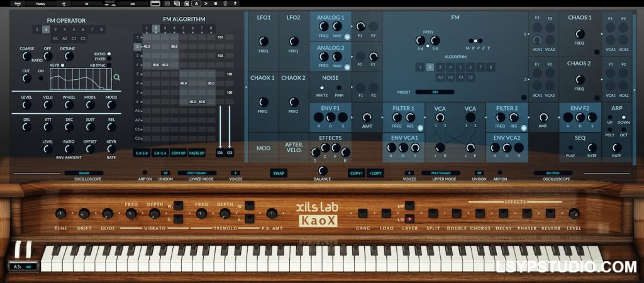
Task: Open the preset name dropdown
Action: point(133,3)
